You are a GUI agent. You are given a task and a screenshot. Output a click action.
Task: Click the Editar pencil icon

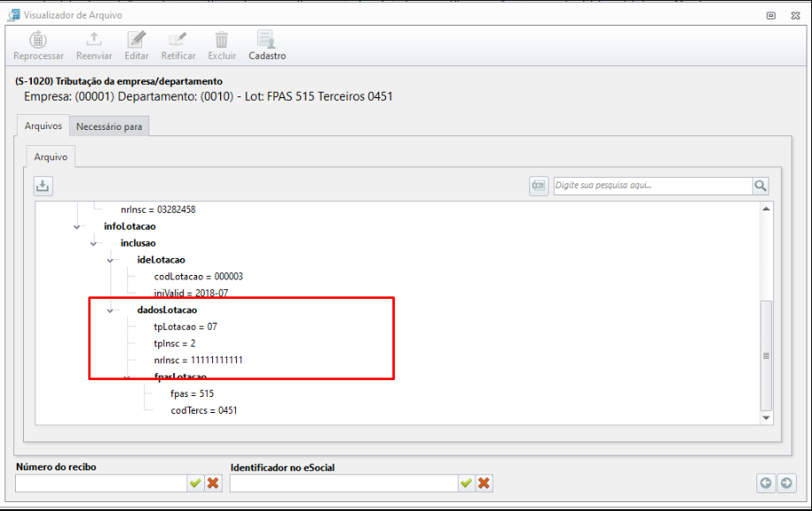(x=137, y=40)
